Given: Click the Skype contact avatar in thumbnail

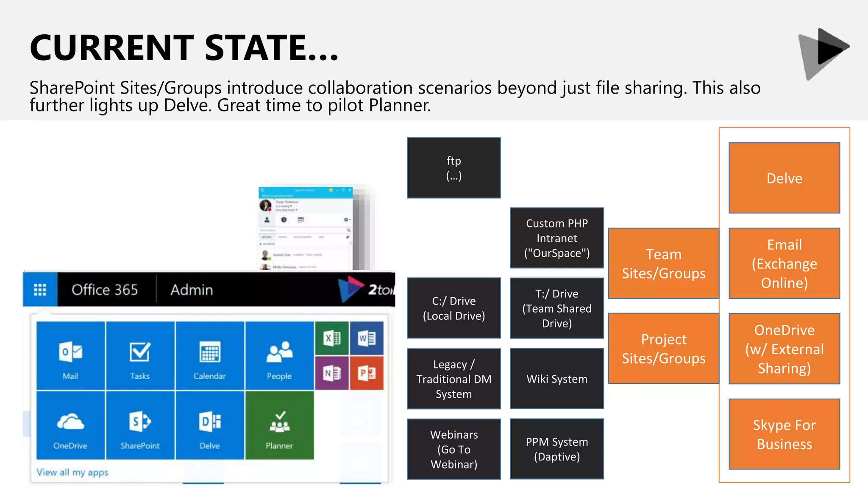Looking at the screenshot, I should point(265,205).
